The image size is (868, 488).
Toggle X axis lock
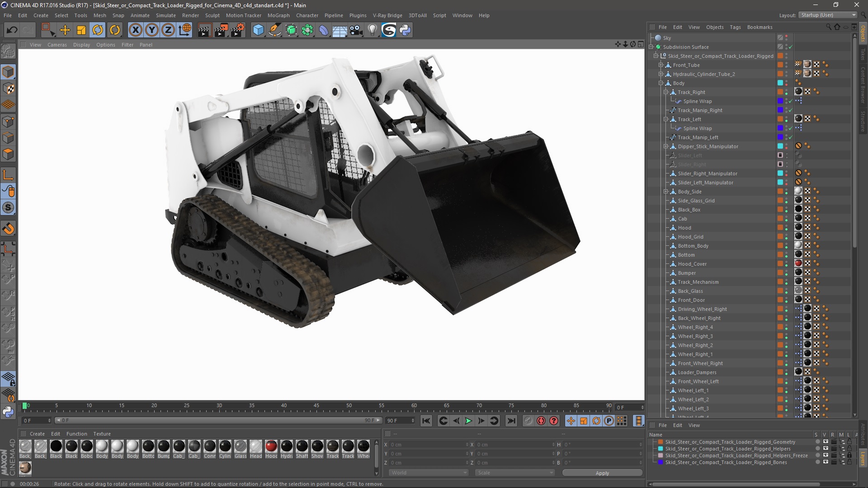coord(135,30)
